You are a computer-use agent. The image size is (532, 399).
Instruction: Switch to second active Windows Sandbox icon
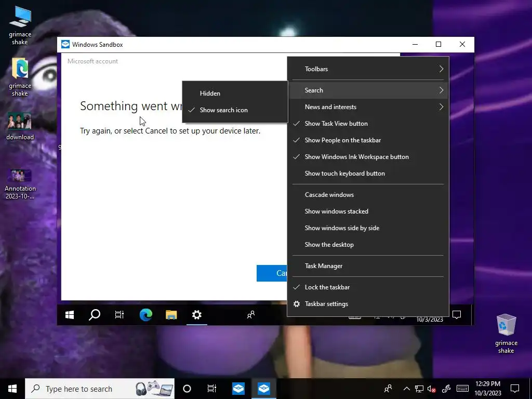pos(264,389)
